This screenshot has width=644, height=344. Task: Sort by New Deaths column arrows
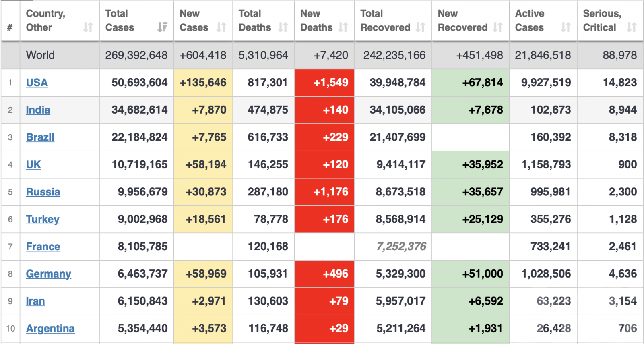[343, 27]
